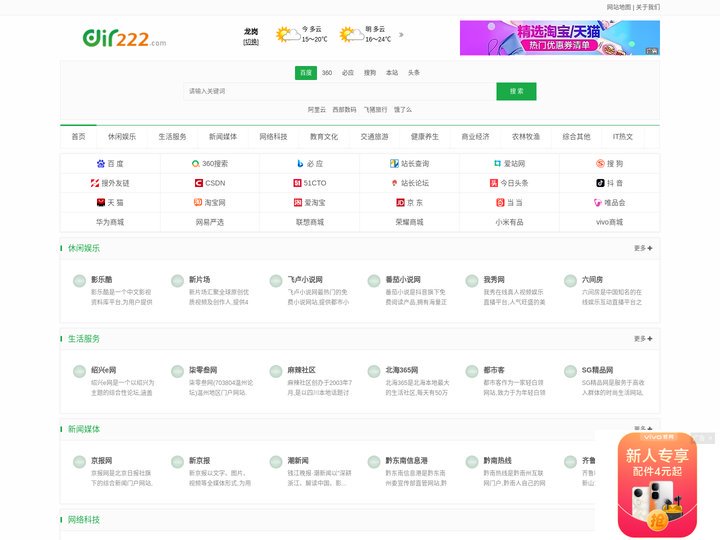The width and height of the screenshot is (720, 540).
Task: Select the 搜狗 search engine tab
Action: [370, 73]
